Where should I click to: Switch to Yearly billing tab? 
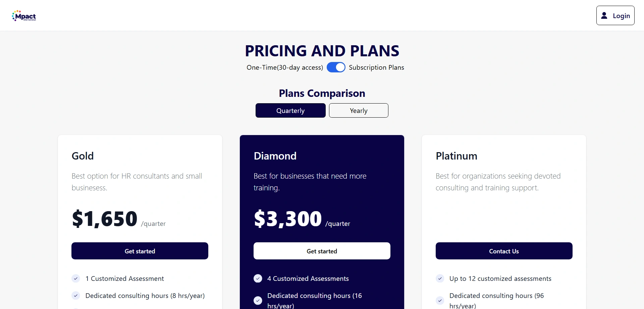359,111
